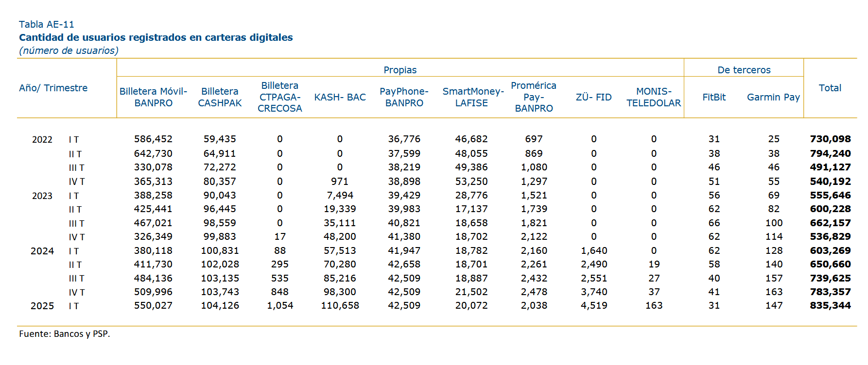Select the Billetera Móvil value '425,441'
868x365 pixels.
(x=153, y=209)
